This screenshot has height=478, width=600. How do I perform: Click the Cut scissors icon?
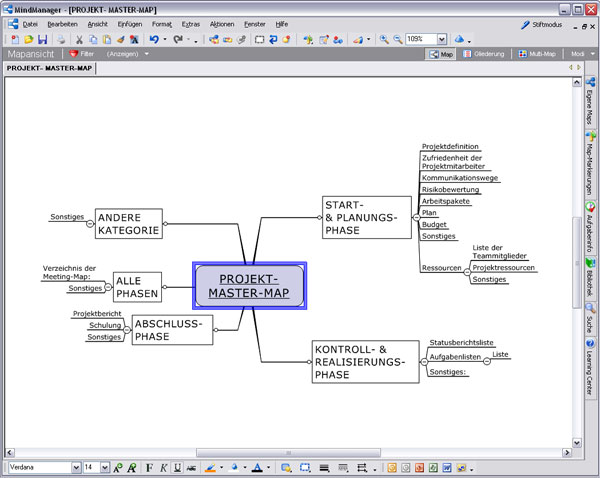[x=79, y=39]
